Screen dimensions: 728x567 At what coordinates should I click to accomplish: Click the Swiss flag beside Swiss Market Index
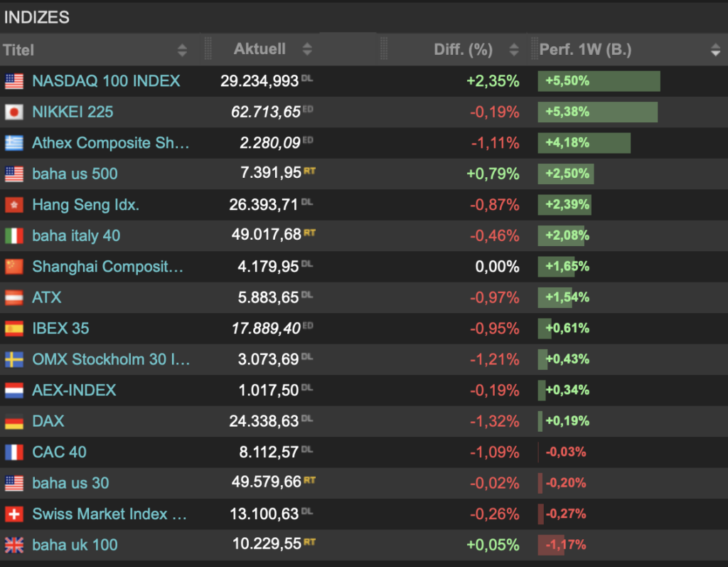point(14,514)
